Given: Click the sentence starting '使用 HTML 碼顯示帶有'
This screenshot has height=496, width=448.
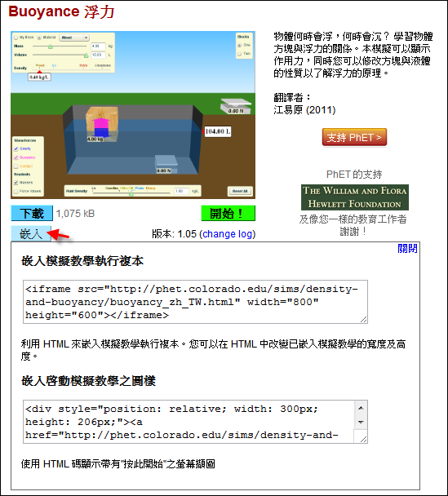Looking at the screenshot, I should 118,464.
